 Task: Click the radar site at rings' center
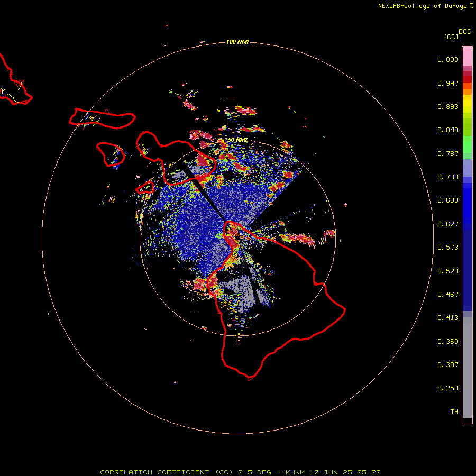237,237
